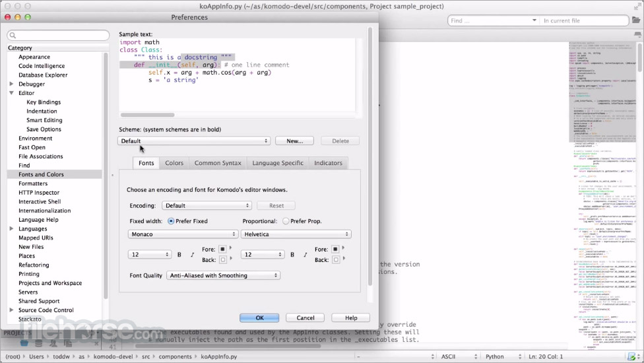Select the Interactive Shell category

point(40,201)
